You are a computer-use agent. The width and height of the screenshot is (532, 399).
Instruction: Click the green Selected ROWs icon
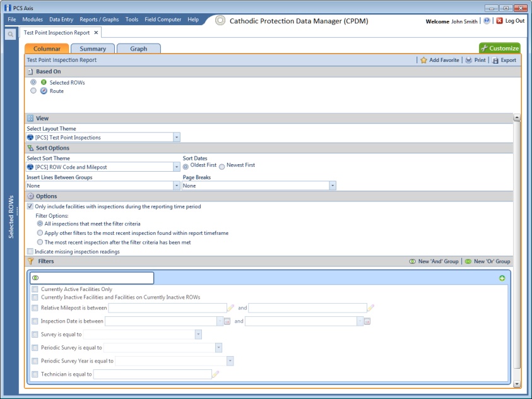point(44,82)
